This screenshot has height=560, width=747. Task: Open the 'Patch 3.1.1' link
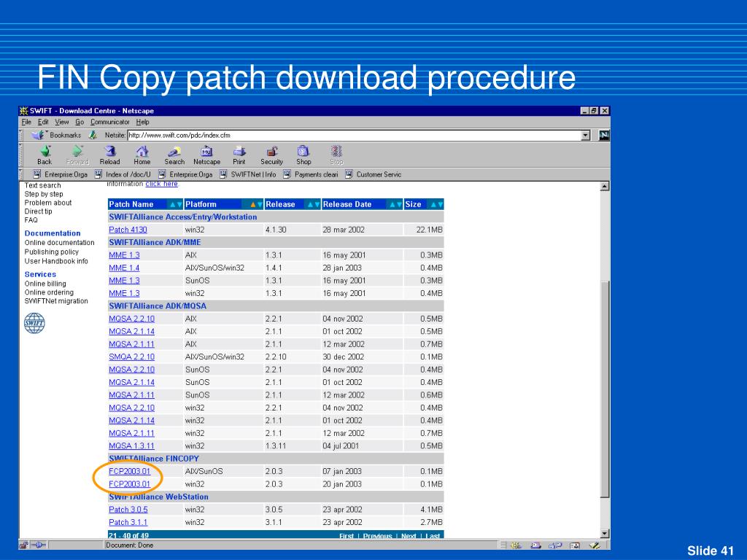click(128, 522)
